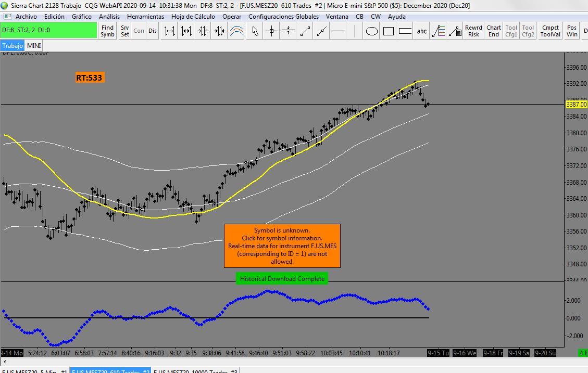Click the orange Symbol is unknown message
The image size is (588, 373).
[x=282, y=246]
